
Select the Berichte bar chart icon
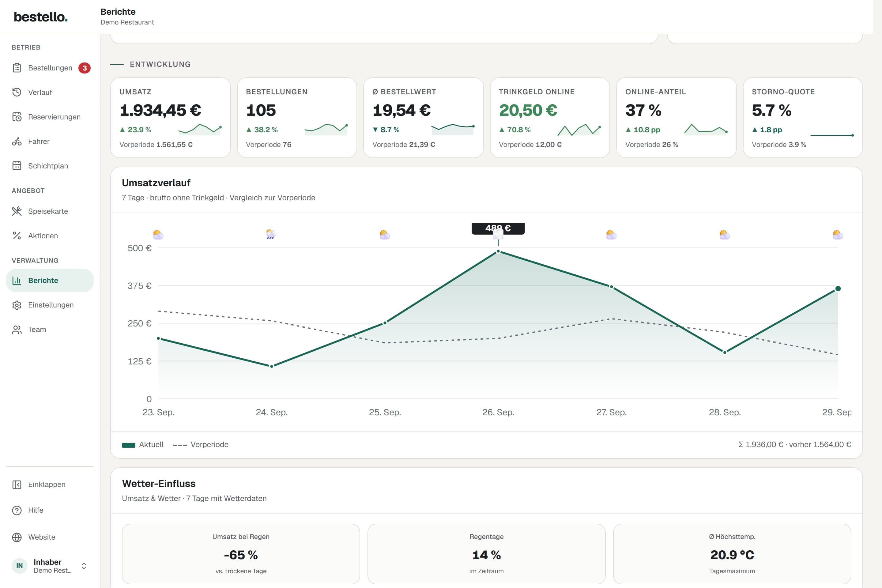[x=17, y=281]
